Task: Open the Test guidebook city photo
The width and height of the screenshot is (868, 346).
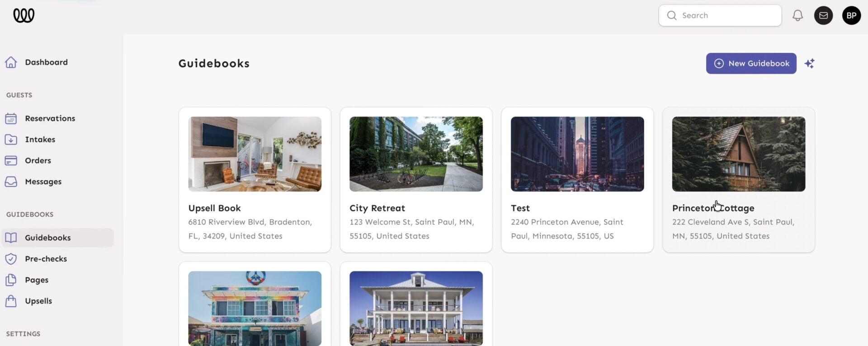Action: pyautogui.click(x=577, y=154)
